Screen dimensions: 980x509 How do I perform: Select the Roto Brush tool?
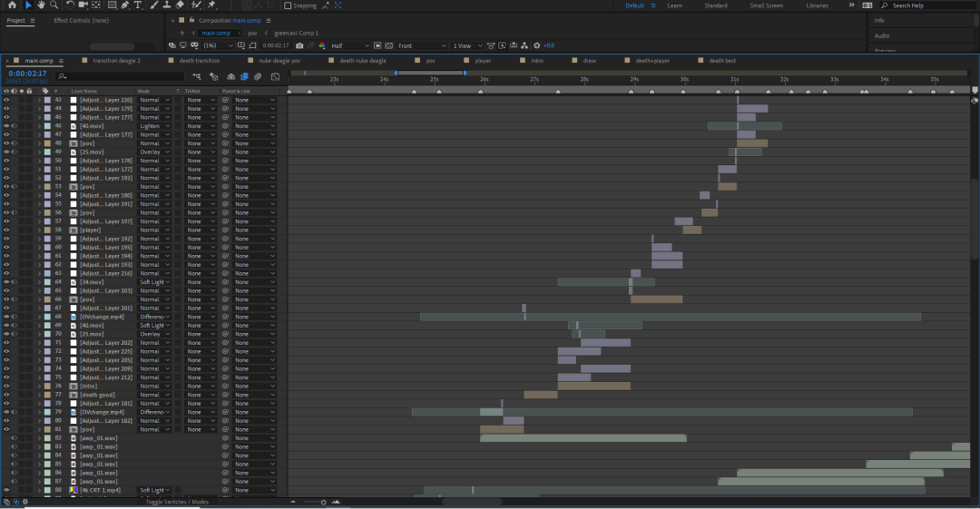point(196,5)
